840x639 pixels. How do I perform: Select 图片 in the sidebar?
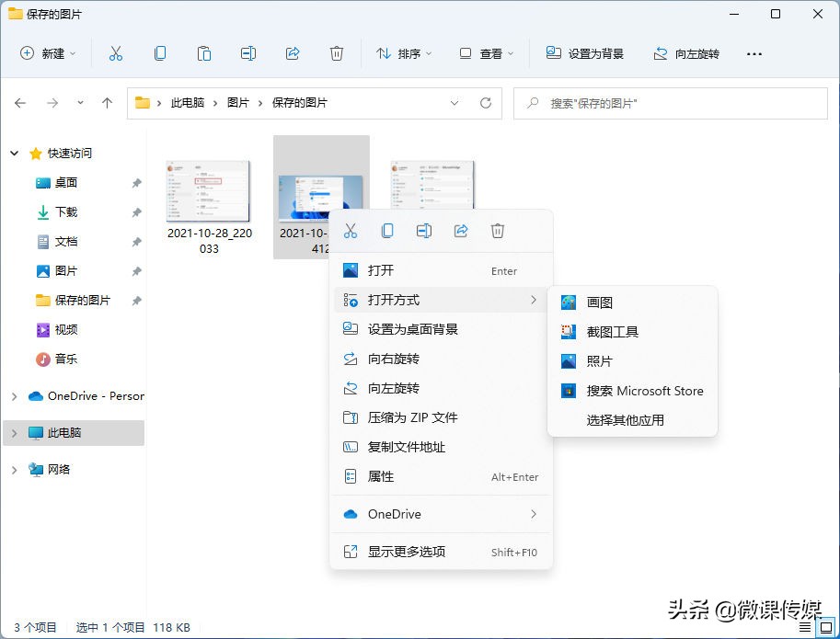point(66,271)
